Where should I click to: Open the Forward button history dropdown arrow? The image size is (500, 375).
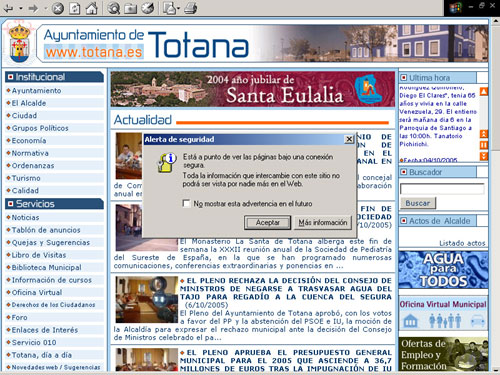(46, 8)
